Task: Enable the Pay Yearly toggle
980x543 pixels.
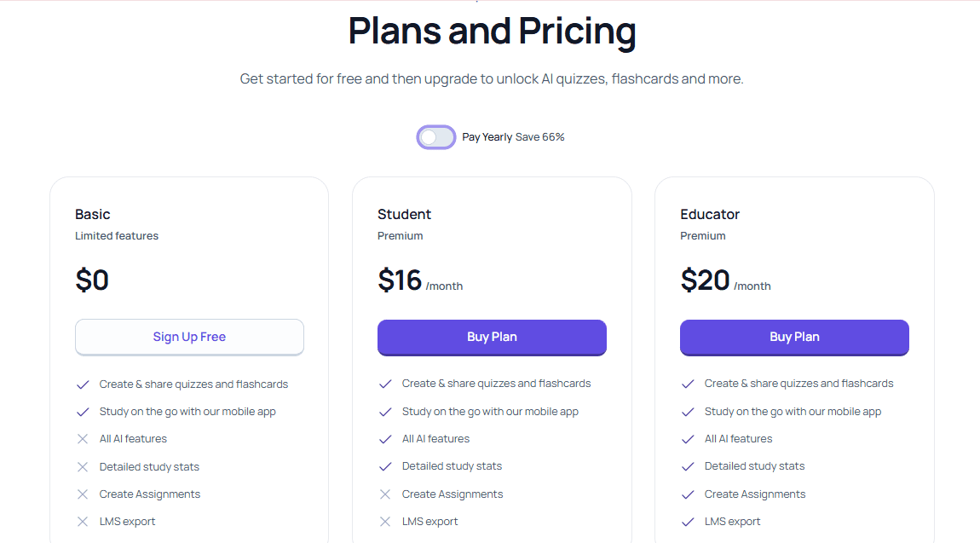Action: coord(436,137)
